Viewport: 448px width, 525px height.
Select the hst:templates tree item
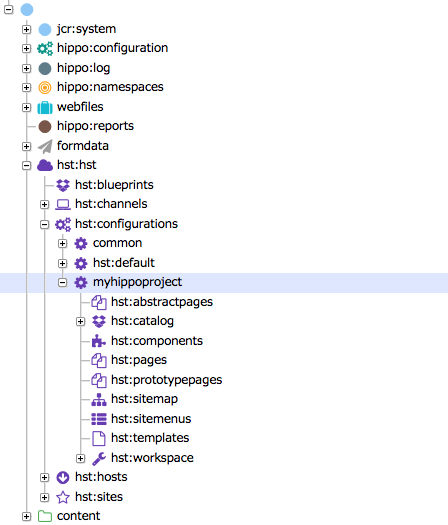pyautogui.click(x=150, y=438)
